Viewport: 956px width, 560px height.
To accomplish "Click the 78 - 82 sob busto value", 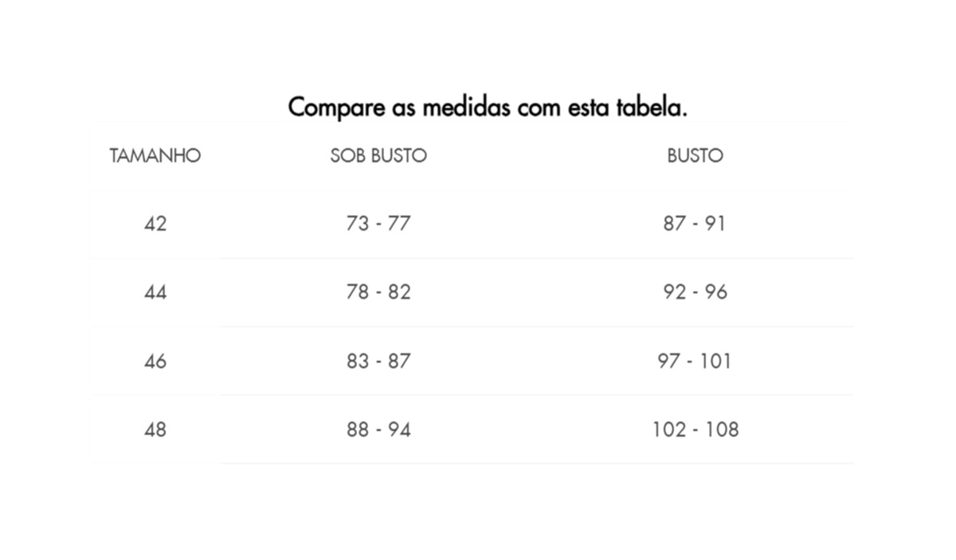I will click(378, 292).
